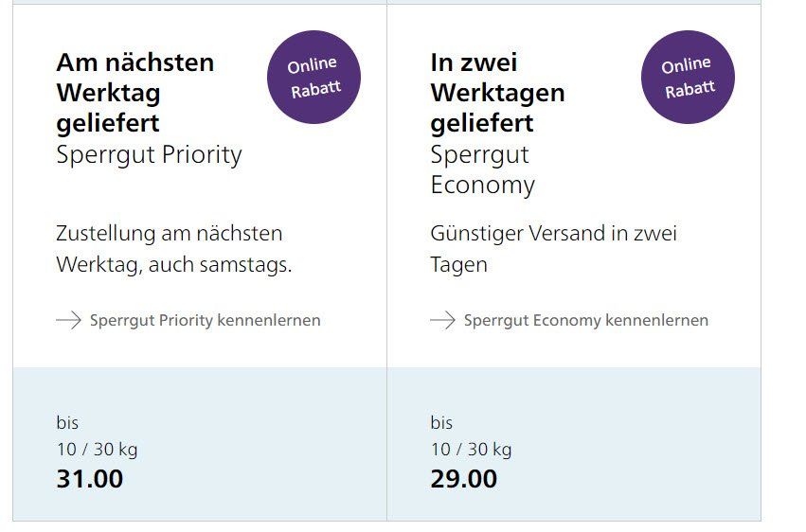Image resolution: width=806 pixels, height=532 pixels.
Task: Click the Online Rabatt badge on Economy card
Action: pos(688,78)
